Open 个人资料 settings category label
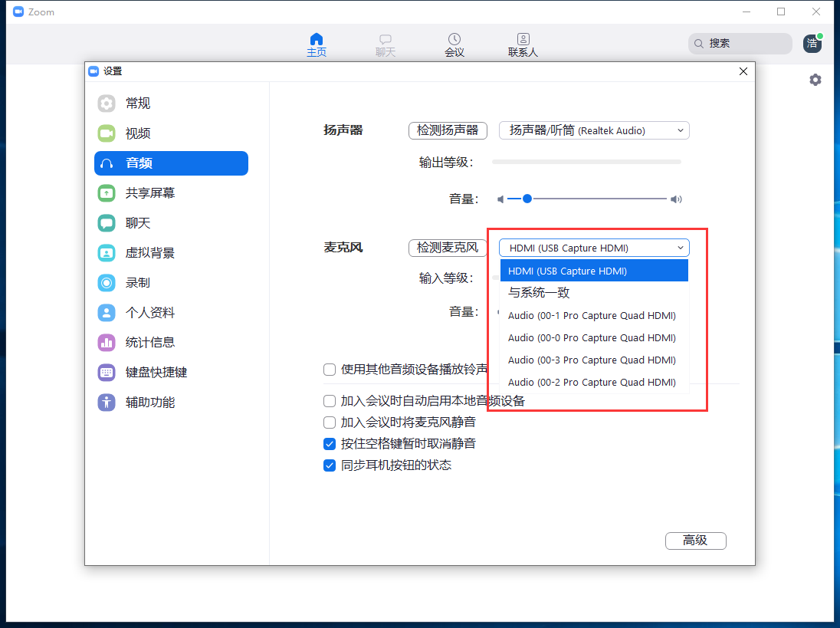This screenshot has width=840, height=628. 150,312
